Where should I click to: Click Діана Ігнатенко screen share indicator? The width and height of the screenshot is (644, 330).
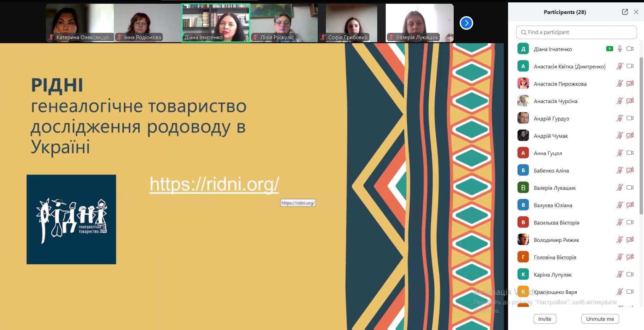610,49
